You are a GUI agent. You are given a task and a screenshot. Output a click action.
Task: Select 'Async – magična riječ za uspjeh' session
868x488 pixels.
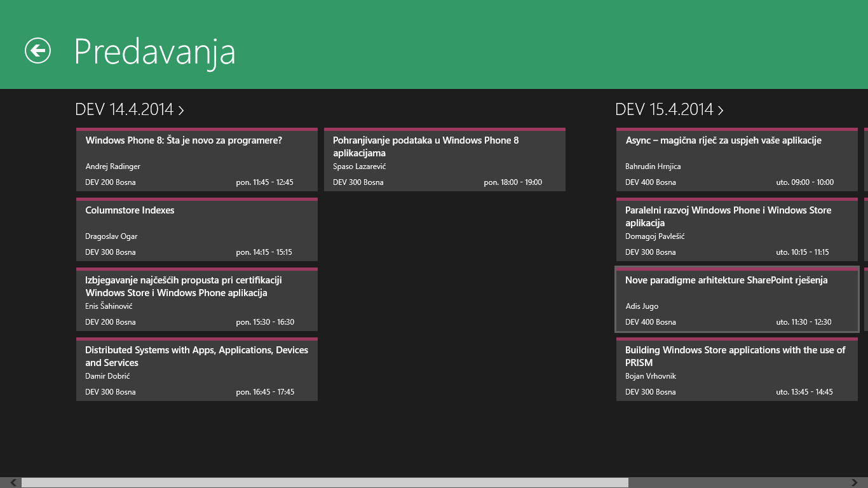pos(737,159)
